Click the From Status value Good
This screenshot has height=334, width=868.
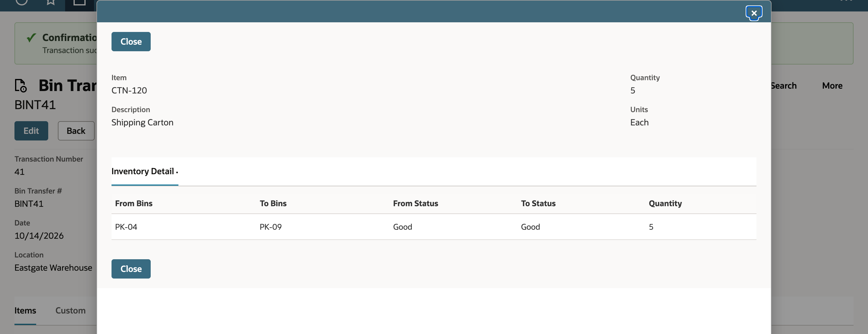[x=402, y=227]
